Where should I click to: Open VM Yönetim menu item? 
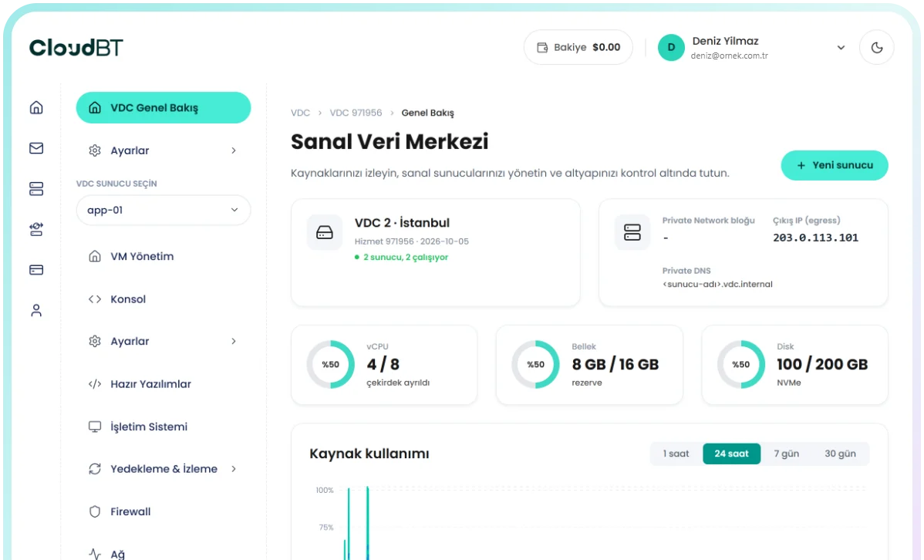(x=164, y=256)
